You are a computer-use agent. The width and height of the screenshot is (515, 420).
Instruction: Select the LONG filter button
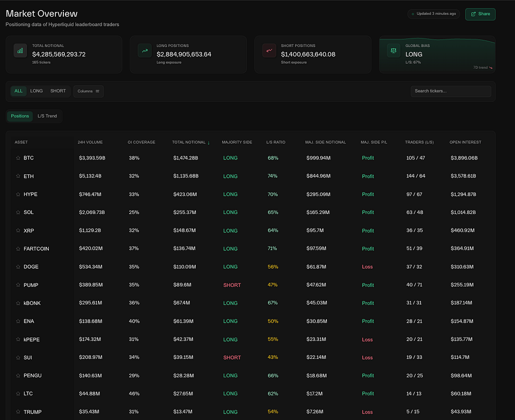[x=36, y=91]
